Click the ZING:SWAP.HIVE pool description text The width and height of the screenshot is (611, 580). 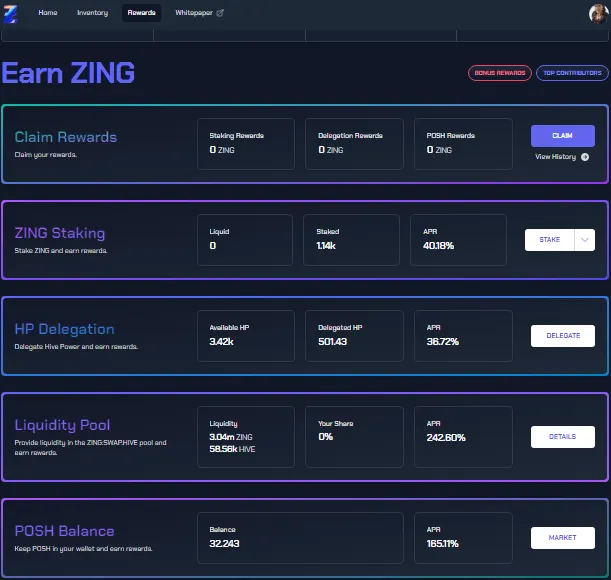[x=90, y=447]
